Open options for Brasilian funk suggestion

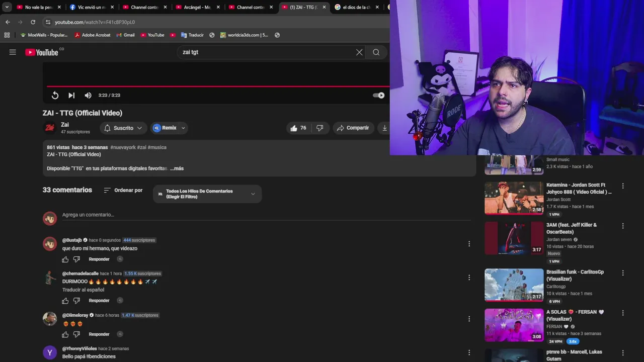tap(623, 273)
